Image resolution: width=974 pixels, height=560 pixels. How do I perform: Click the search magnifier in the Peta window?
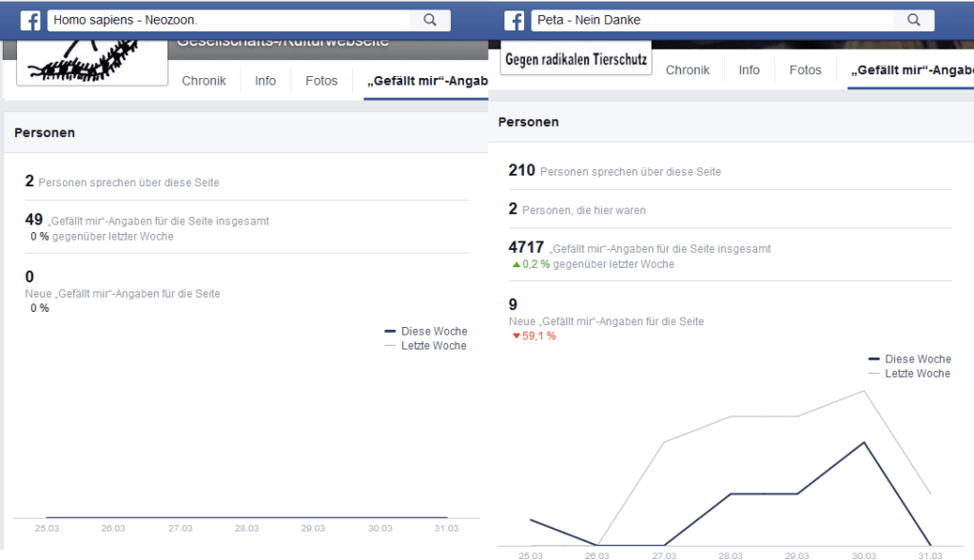(x=914, y=20)
